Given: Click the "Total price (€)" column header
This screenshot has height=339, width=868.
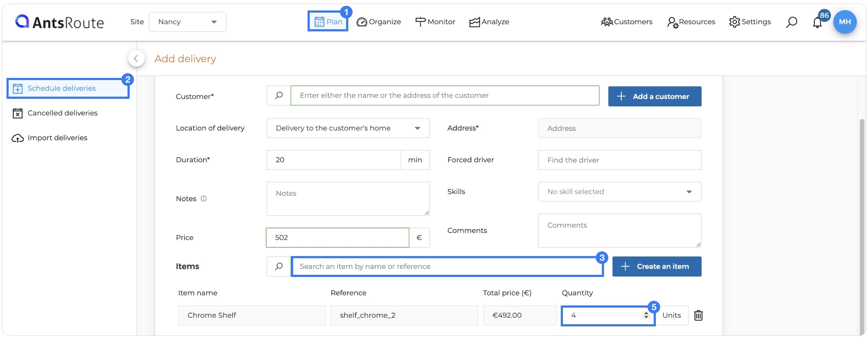Looking at the screenshot, I should pyautogui.click(x=507, y=293).
